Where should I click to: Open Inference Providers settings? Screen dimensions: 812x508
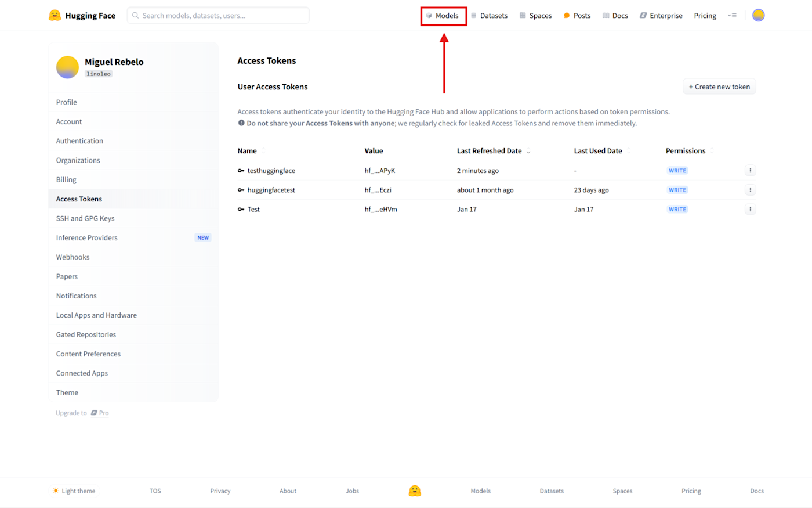[133, 237]
